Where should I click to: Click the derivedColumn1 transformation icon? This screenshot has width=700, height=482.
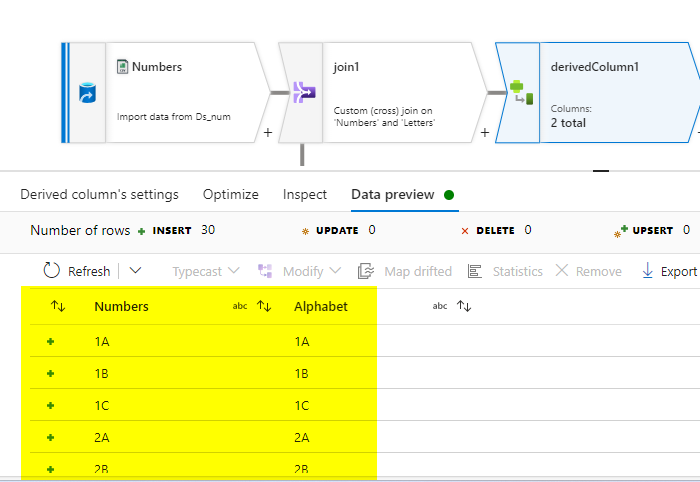(x=521, y=92)
